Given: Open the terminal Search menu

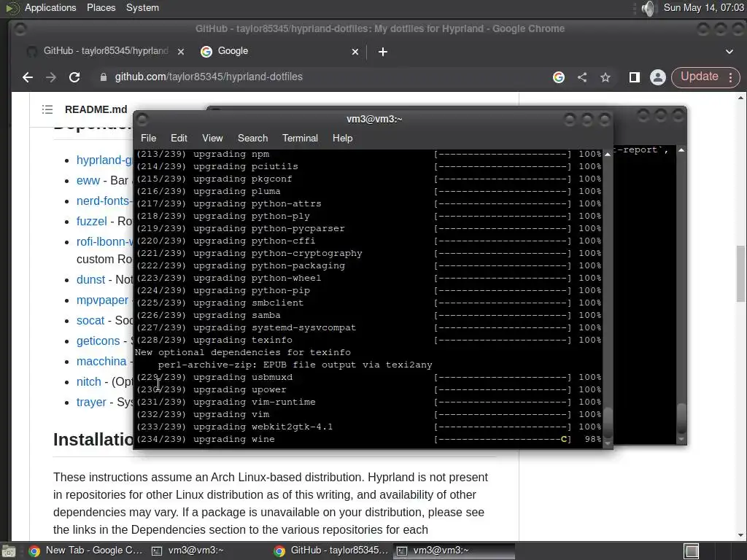Looking at the screenshot, I should (x=252, y=138).
